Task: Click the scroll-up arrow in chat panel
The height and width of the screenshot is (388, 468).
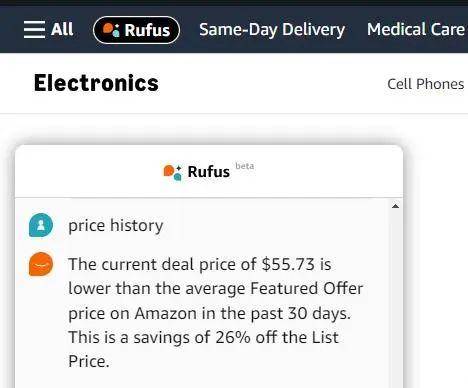Action: pyautogui.click(x=395, y=206)
